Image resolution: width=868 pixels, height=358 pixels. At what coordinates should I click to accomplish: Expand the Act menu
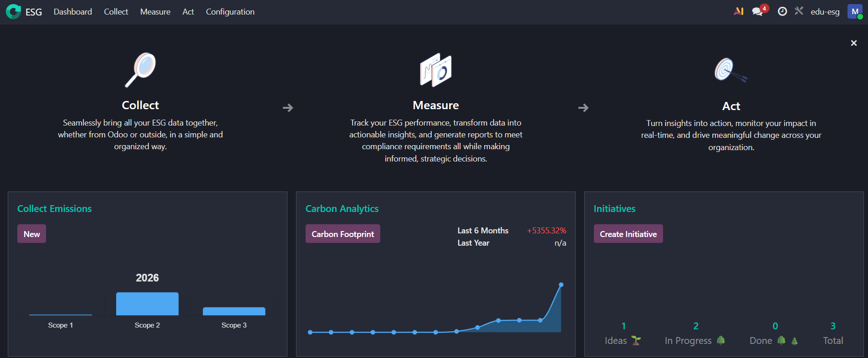tap(188, 12)
